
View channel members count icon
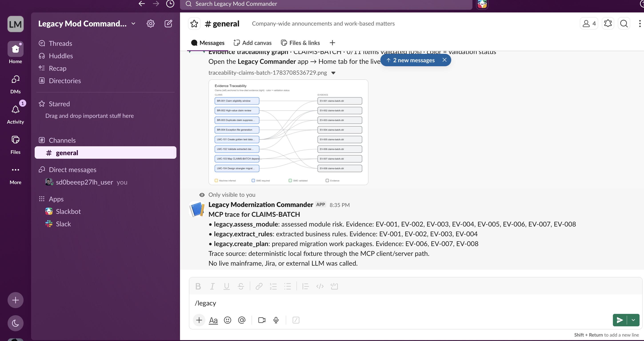pyautogui.click(x=589, y=24)
